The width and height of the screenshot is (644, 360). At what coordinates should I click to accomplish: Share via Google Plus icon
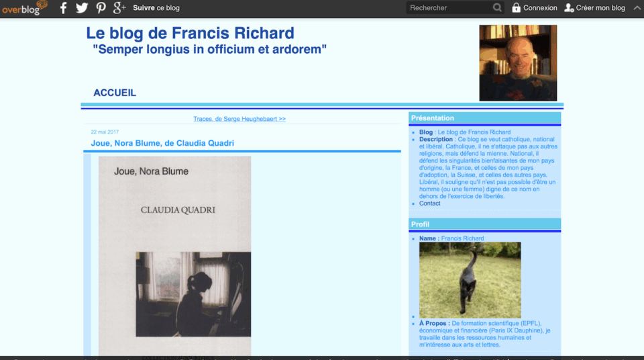click(119, 8)
